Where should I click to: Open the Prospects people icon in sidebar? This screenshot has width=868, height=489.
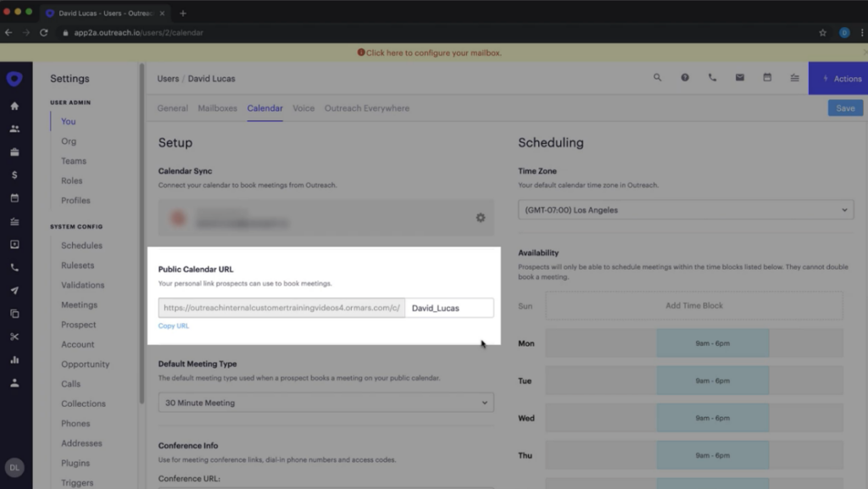click(14, 129)
